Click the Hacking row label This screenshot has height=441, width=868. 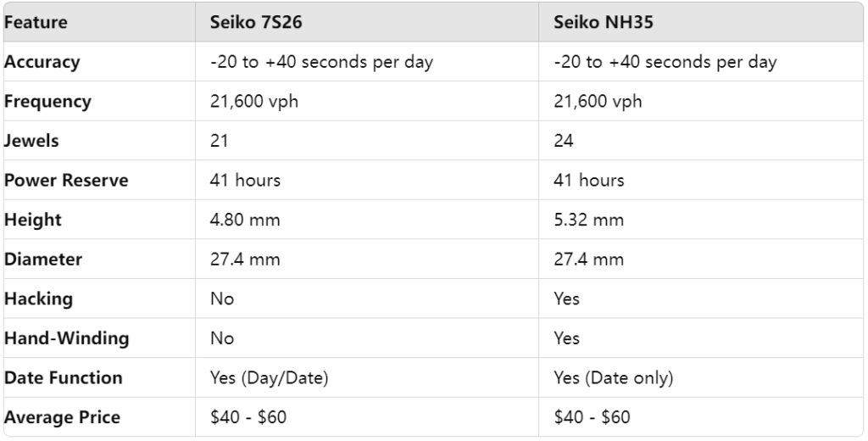coord(38,299)
